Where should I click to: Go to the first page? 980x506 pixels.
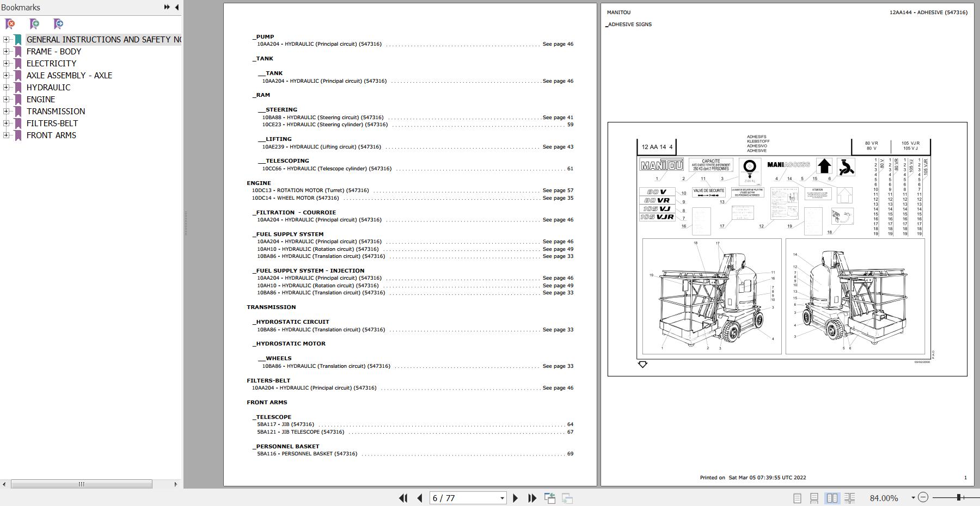pos(403,498)
